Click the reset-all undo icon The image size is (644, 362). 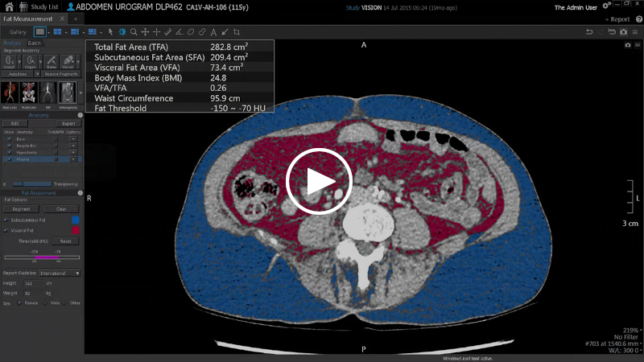(x=612, y=31)
